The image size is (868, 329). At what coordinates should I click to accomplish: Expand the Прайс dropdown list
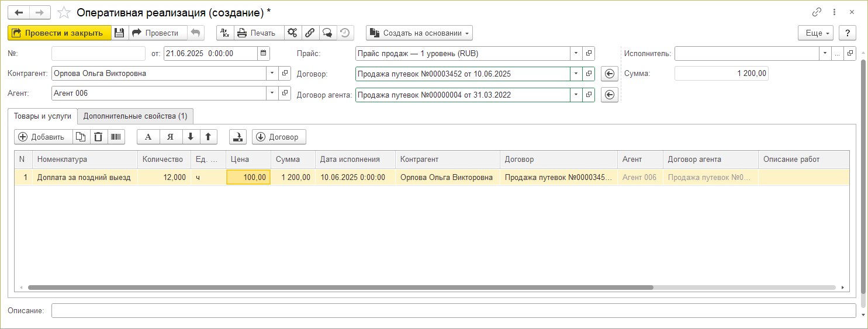576,53
